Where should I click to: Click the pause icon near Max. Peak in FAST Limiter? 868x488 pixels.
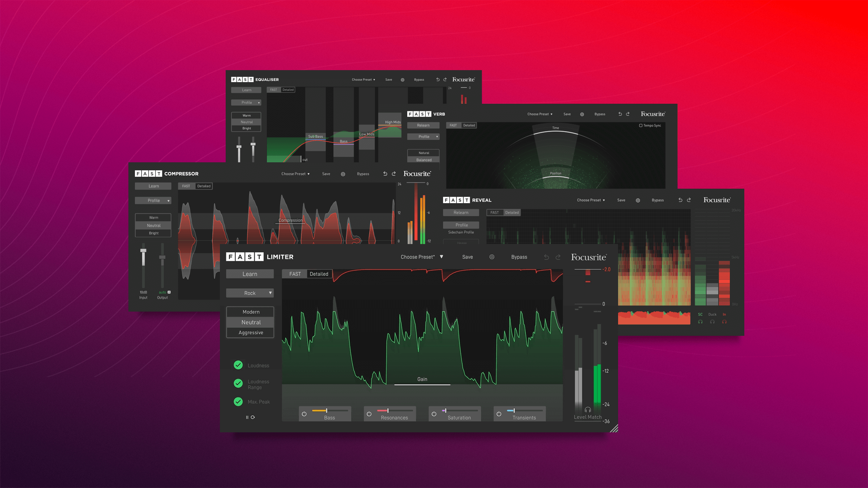pyautogui.click(x=247, y=417)
